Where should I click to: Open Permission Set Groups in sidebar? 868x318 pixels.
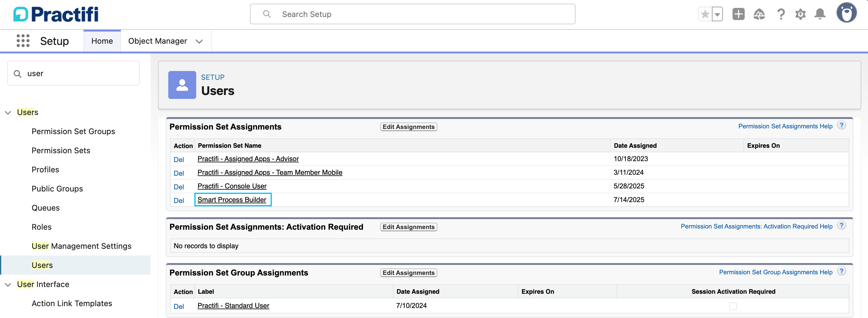click(73, 131)
